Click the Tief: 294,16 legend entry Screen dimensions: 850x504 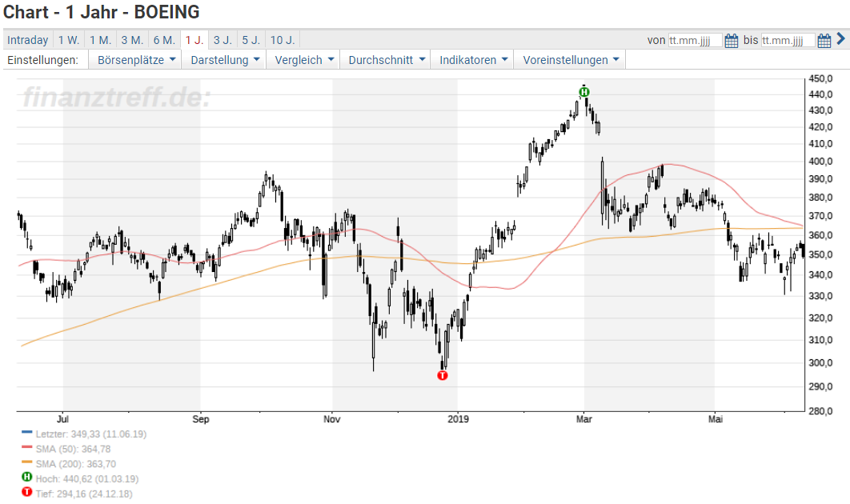(84, 494)
